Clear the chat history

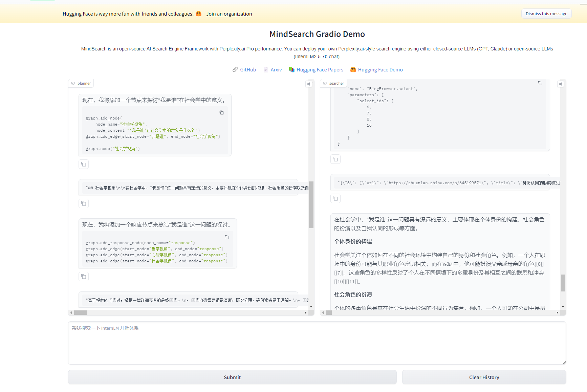click(484, 377)
